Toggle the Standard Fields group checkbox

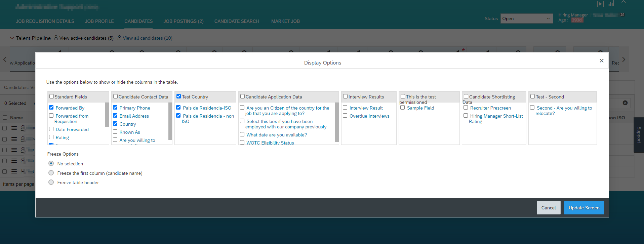click(x=51, y=96)
